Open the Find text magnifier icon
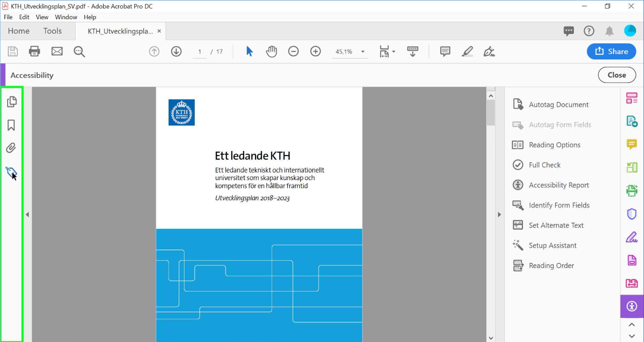This screenshot has width=644, height=342. [x=79, y=51]
